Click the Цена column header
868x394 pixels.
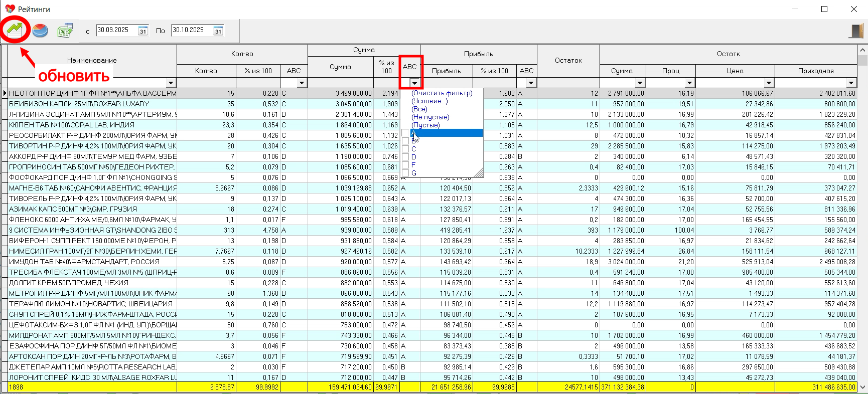(735, 71)
